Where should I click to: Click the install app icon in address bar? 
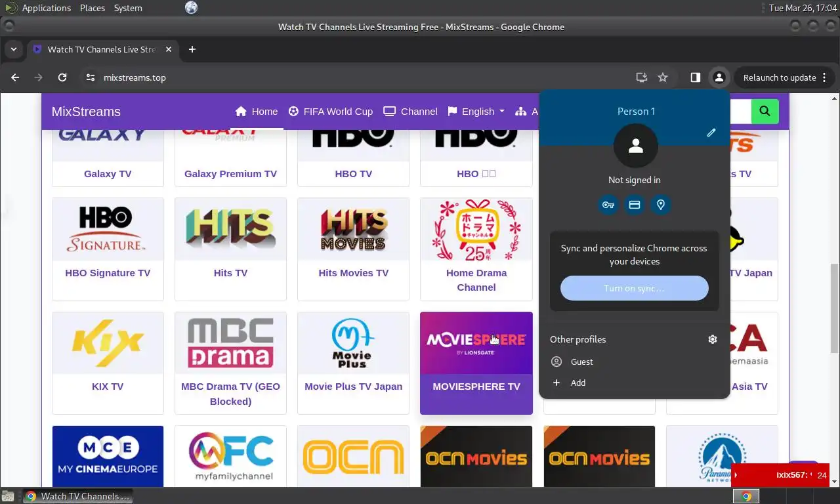642,77
